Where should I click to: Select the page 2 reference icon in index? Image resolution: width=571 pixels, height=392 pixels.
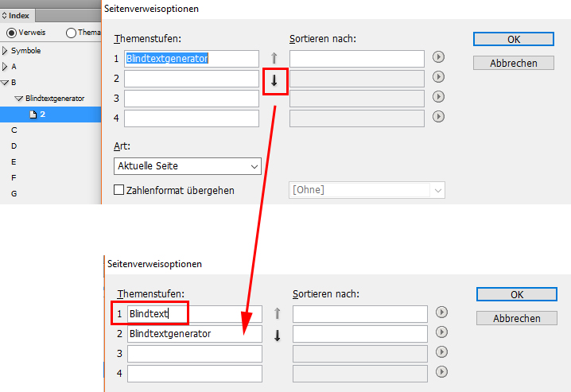click(x=33, y=114)
